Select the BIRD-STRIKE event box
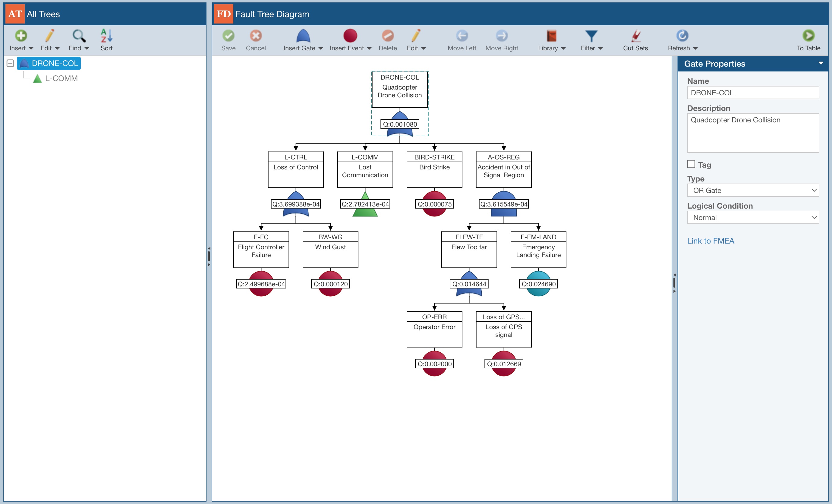The height and width of the screenshot is (504, 832). [434, 169]
